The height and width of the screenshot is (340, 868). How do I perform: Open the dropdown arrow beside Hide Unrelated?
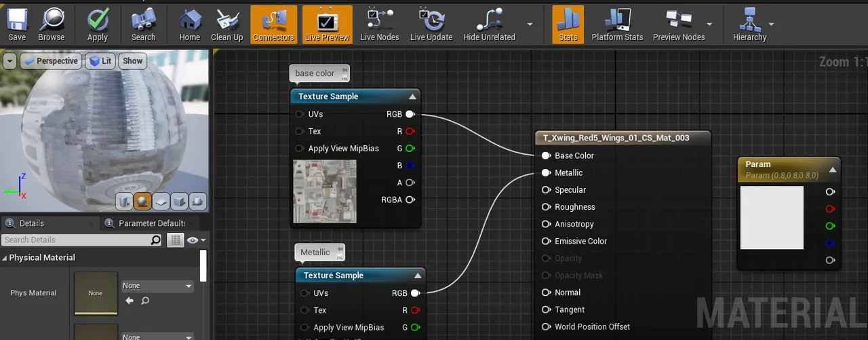click(530, 24)
